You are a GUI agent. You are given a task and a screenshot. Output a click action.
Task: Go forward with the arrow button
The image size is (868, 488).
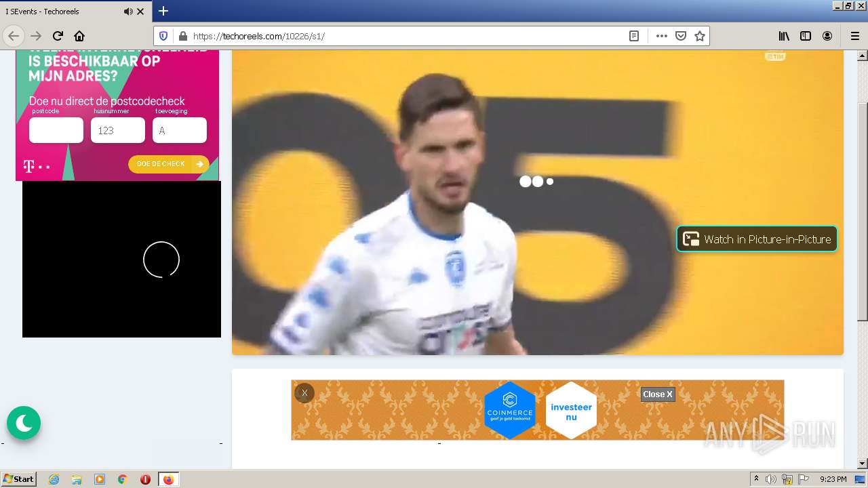(x=36, y=36)
